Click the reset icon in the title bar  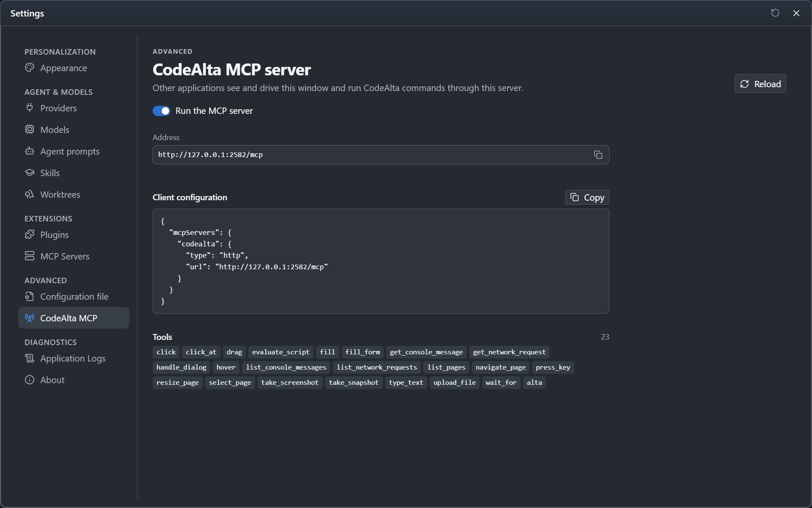pyautogui.click(x=775, y=13)
